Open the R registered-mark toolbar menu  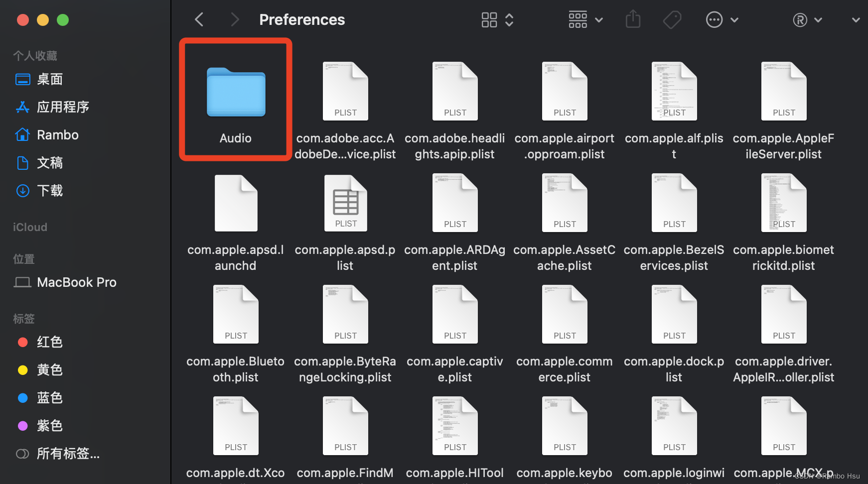(x=807, y=20)
